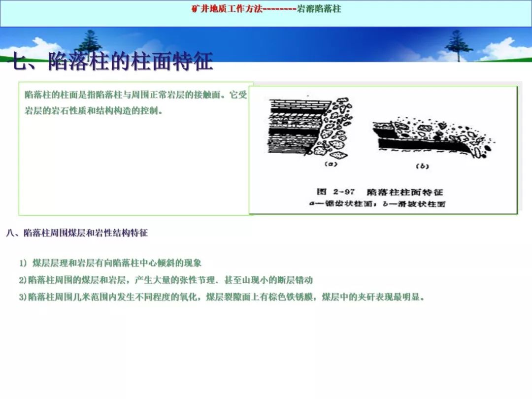Click item 2) about 张性节理 and 断层错动

tap(166, 280)
